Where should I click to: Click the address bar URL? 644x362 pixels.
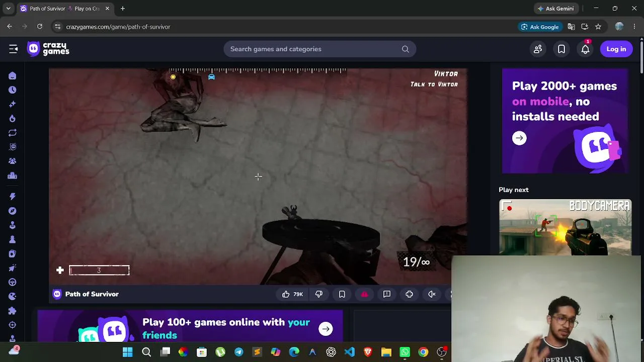tap(118, 27)
